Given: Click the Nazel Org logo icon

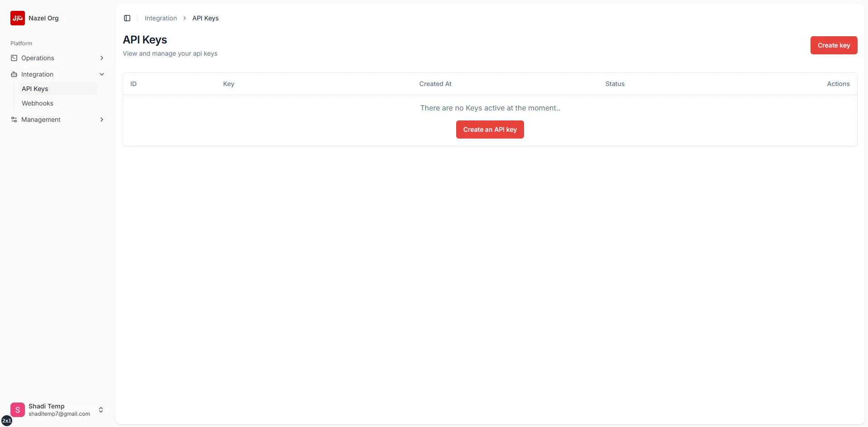Looking at the screenshot, I should [x=17, y=18].
